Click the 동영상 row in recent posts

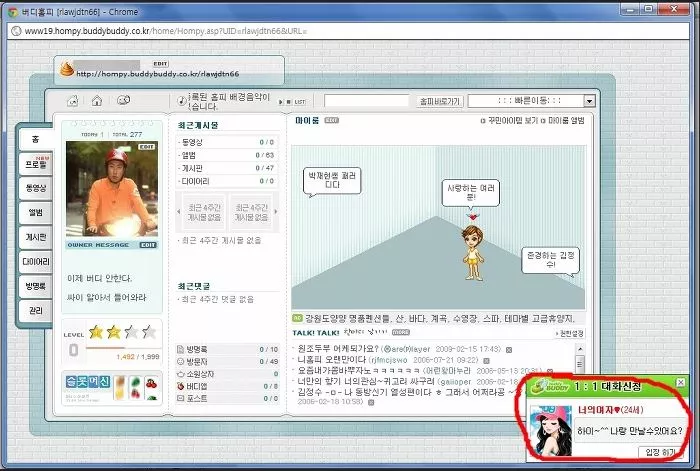(x=227, y=142)
